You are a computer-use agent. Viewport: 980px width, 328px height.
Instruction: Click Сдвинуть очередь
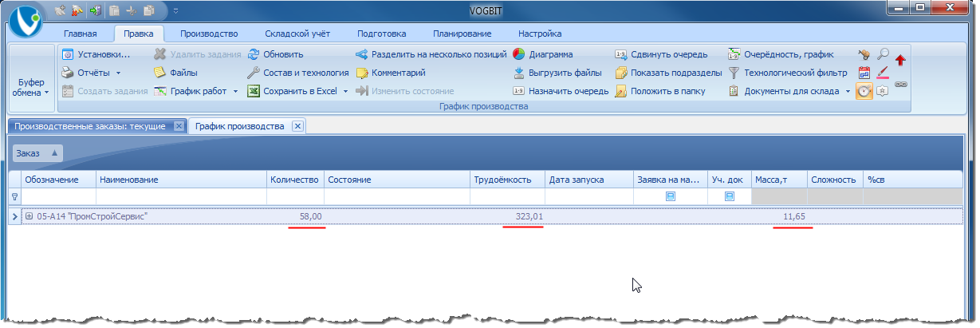tap(661, 54)
